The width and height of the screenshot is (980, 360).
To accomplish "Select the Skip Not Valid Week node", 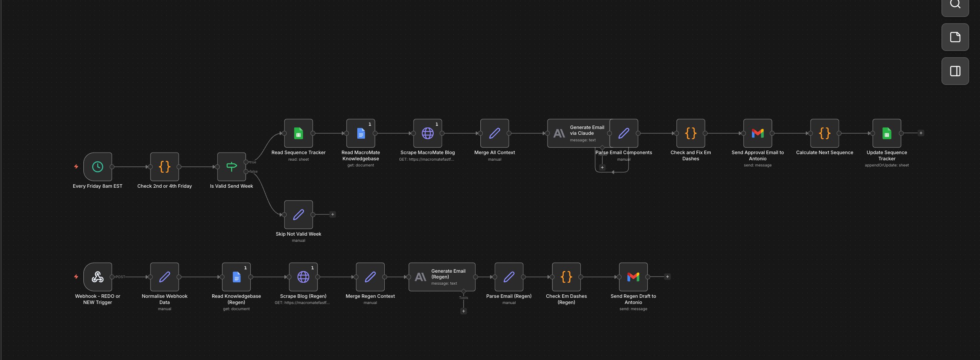I will click(x=298, y=215).
